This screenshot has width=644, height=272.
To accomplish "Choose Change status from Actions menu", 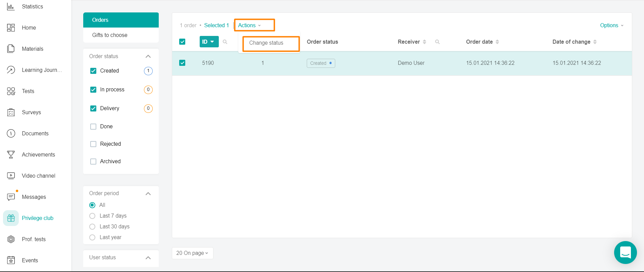I will point(266,43).
